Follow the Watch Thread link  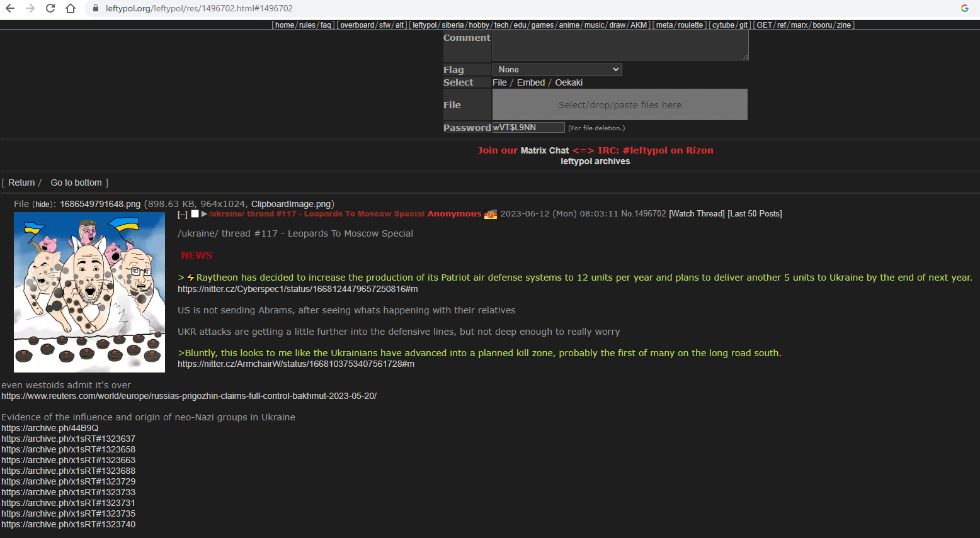tap(697, 214)
